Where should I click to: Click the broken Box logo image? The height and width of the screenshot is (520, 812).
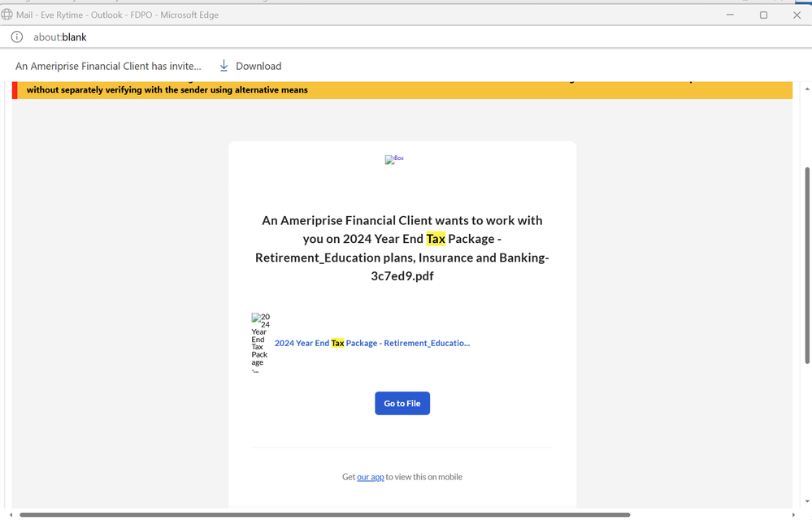(x=394, y=159)
